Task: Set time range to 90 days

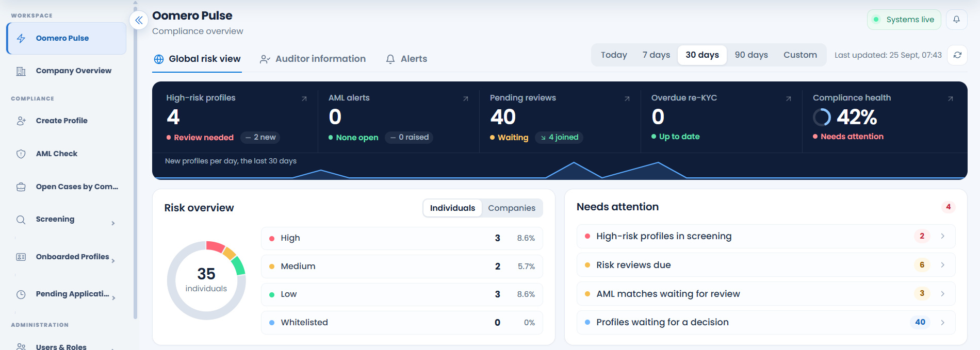Action: [751, 55]
